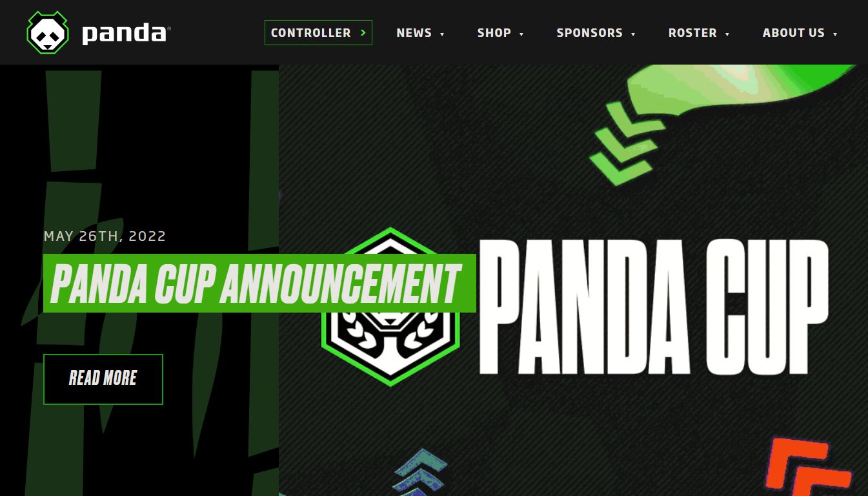Screen dimensions: 868x496
Task: Click the panda wordmark text in header
Action: (x=125, y=33)
